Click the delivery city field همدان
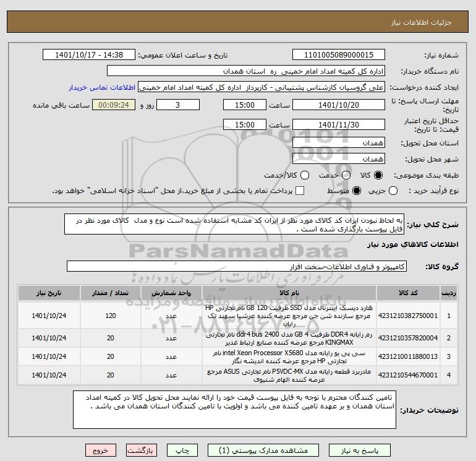 click(339, 158)
